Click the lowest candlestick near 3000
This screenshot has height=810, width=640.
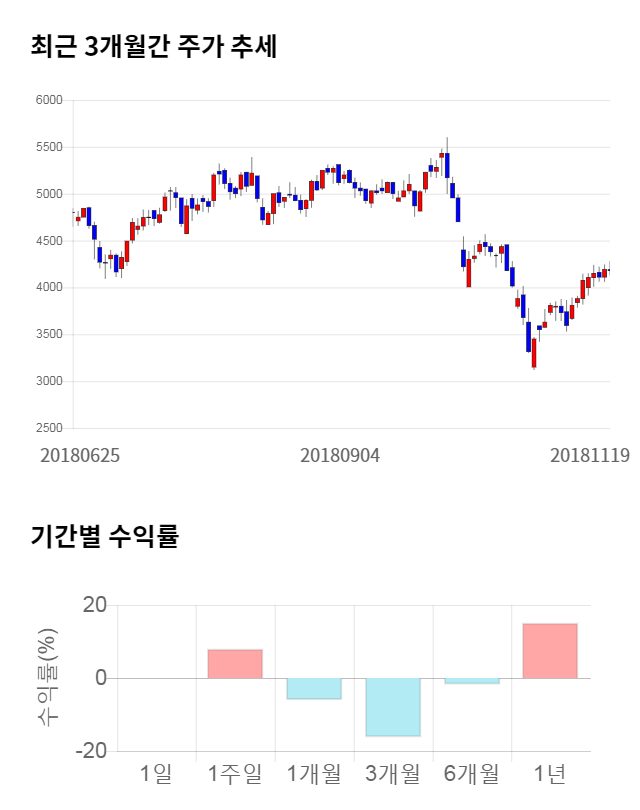534,353
